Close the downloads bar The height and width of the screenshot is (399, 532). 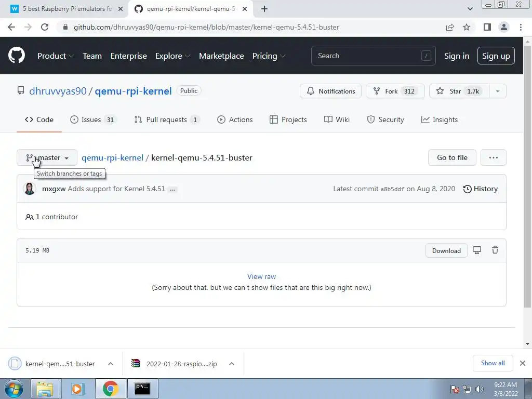click(x=523, y=363)
